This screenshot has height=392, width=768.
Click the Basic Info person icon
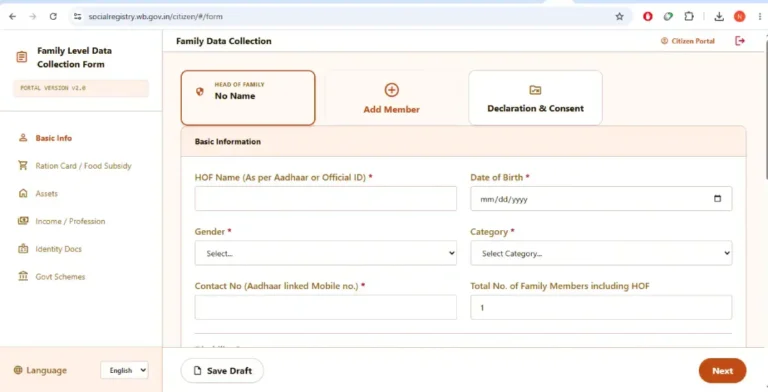[x=23, y=138]
